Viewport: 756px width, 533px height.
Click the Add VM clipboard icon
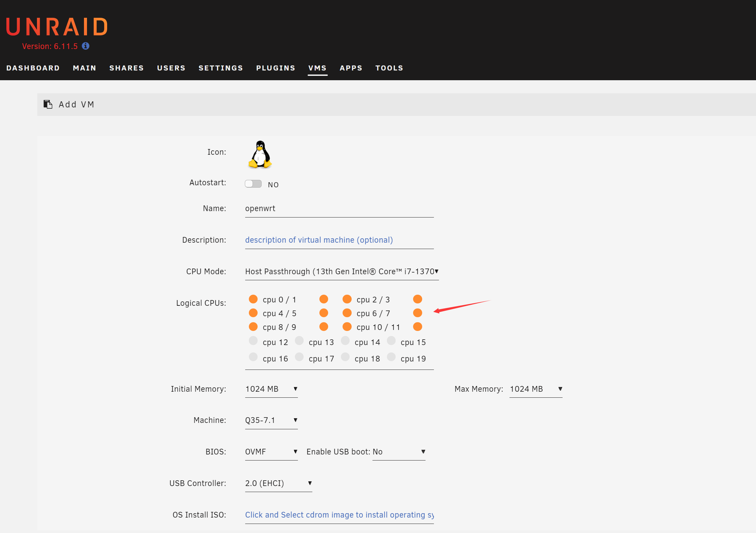pyautogui.click(x=48, y=104)
